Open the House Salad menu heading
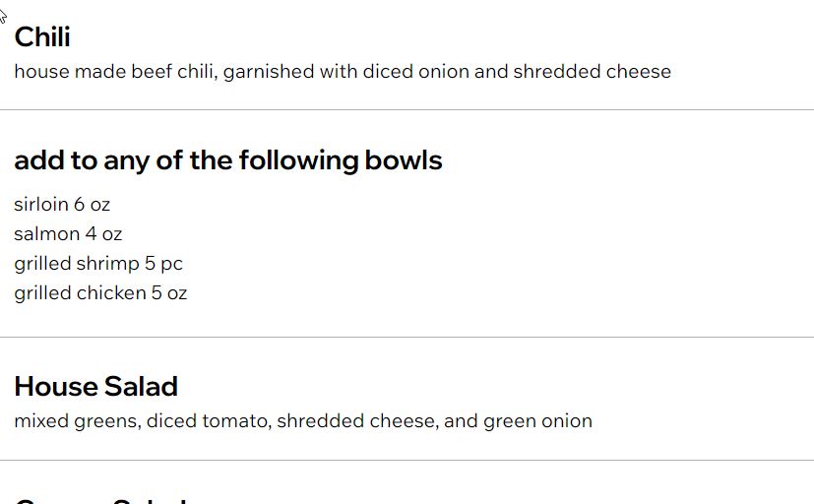This screenshot has height=504, width=814. (95, 387)
